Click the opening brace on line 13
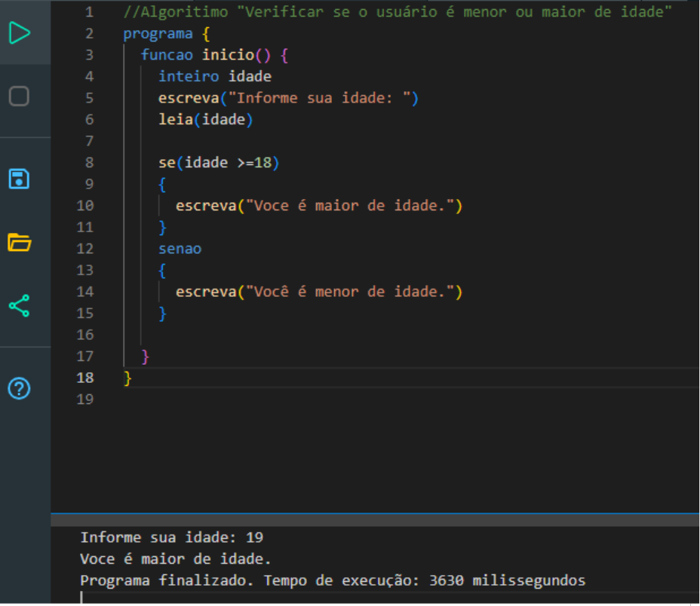Image resolution: width=700 pixels, height=606 pixels. tap(162, 271)
